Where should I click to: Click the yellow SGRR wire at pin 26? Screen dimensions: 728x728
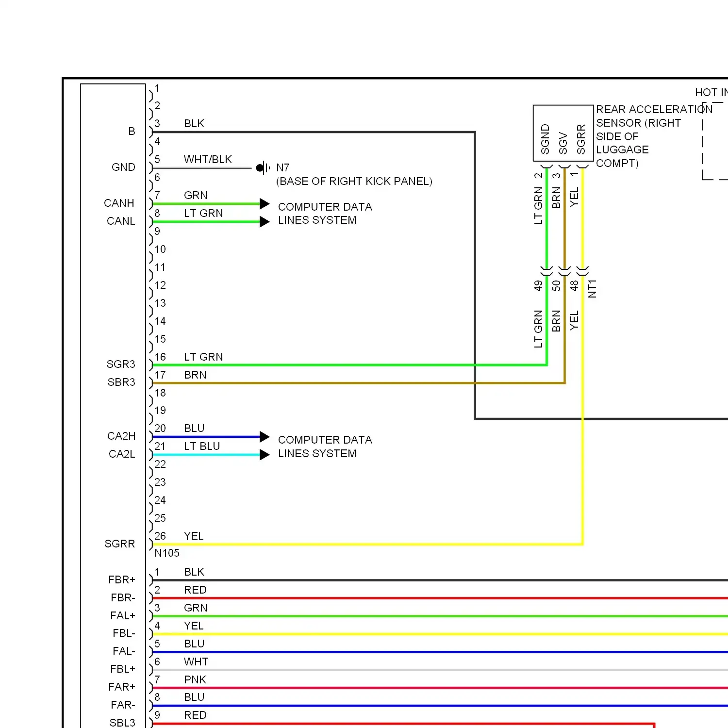pyautogui.click(x=367, y=545)
